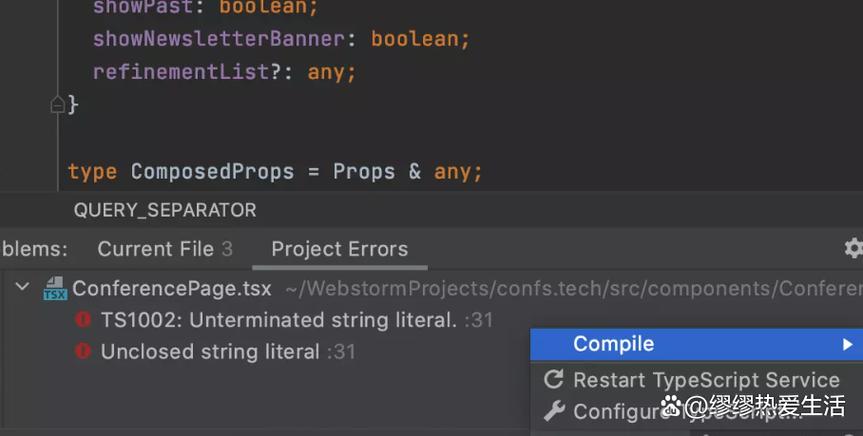Click the wrench icon for Configure TypeScript
The height and width of the screenshot is (436, 863).
[553, 411]
